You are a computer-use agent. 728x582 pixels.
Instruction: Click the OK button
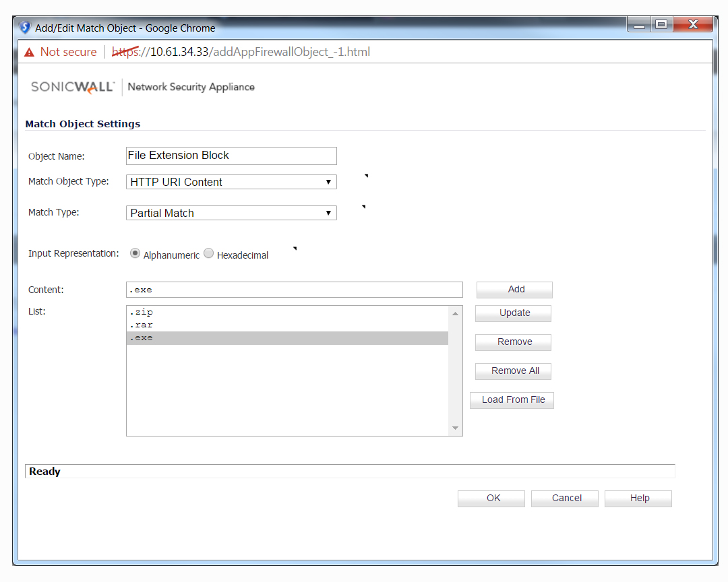point(491,498)
